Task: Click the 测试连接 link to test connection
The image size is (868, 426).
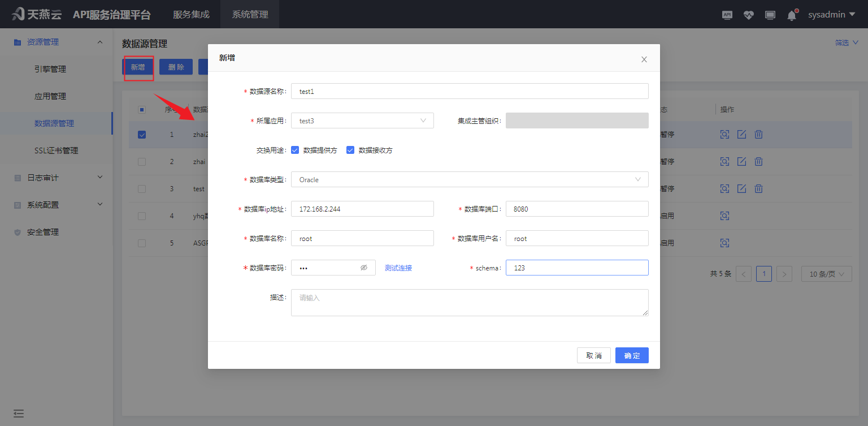Action: (x=398, y=268)
